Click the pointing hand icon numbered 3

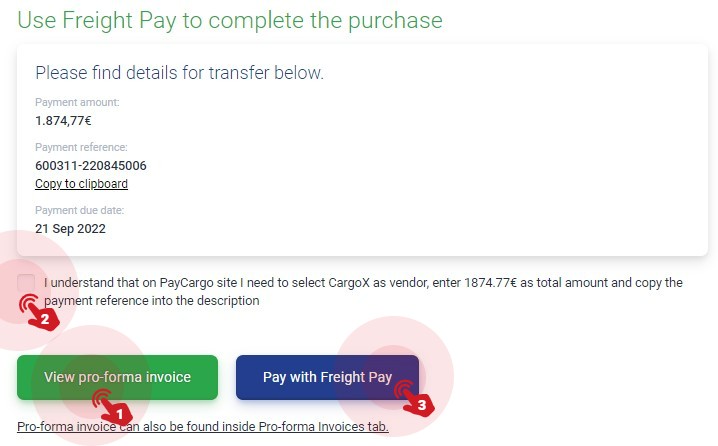pos(414,398)
